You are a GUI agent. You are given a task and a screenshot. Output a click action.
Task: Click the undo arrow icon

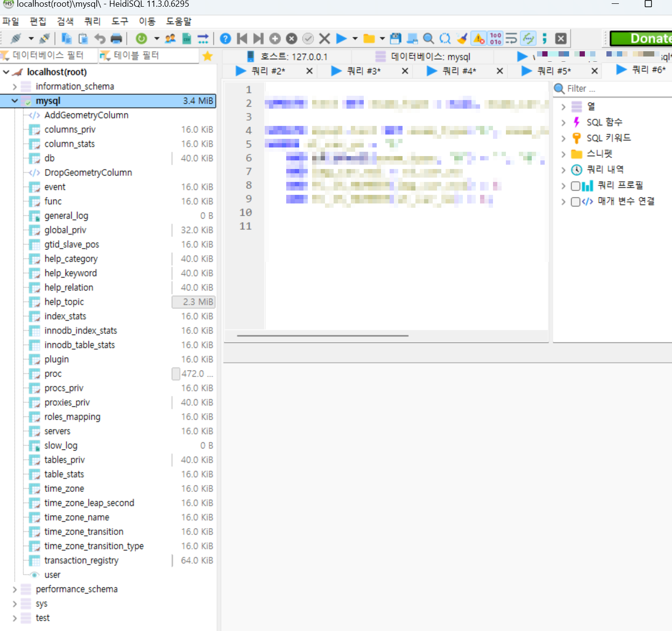tap(100, 38)
